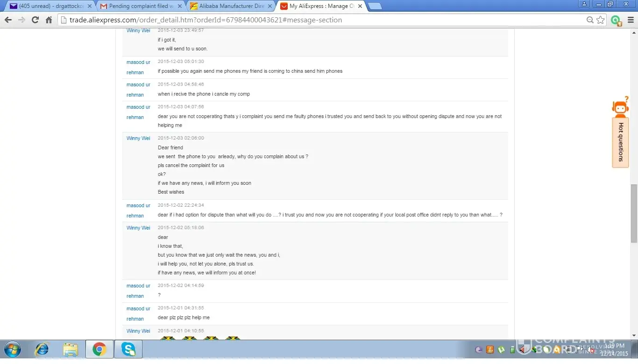The height and width of the screenshot is (364, 638).
Task: Open Winny Wei profile at 2015-12-03 02:06:00
Action: pyautogui.click(x=138, y=138)
